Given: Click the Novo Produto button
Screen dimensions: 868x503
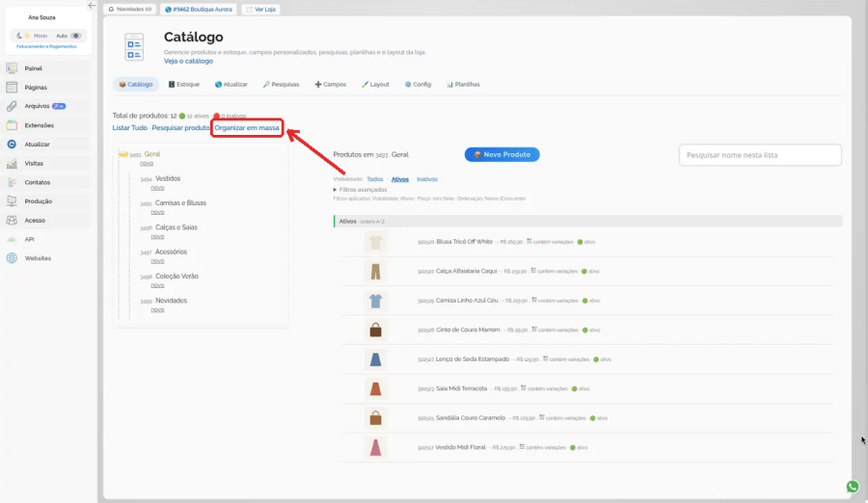Looking at the screenshot, I should pyautogui.click(x=502, y=155).
